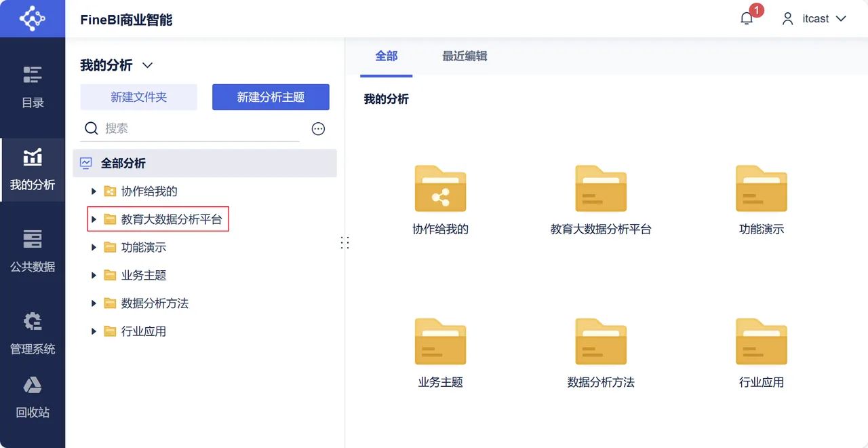The width and height of the screenshot is (868, 448).
Task: Click the 新建文件夹 button
Action: pyautogui.click(x=138, y=97)
